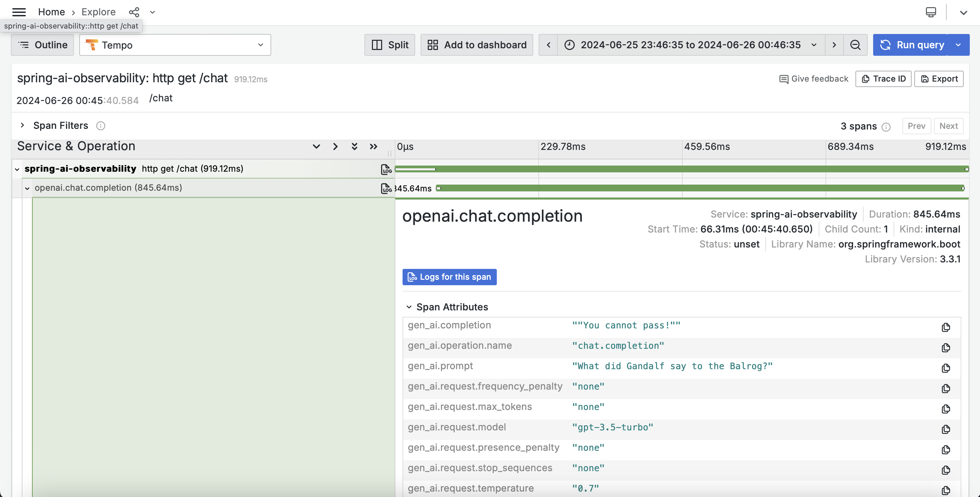Image resolution: width=980 pixels, height=497 pixels.
Task: Copy the Trace ID
Action: [883, 79]
